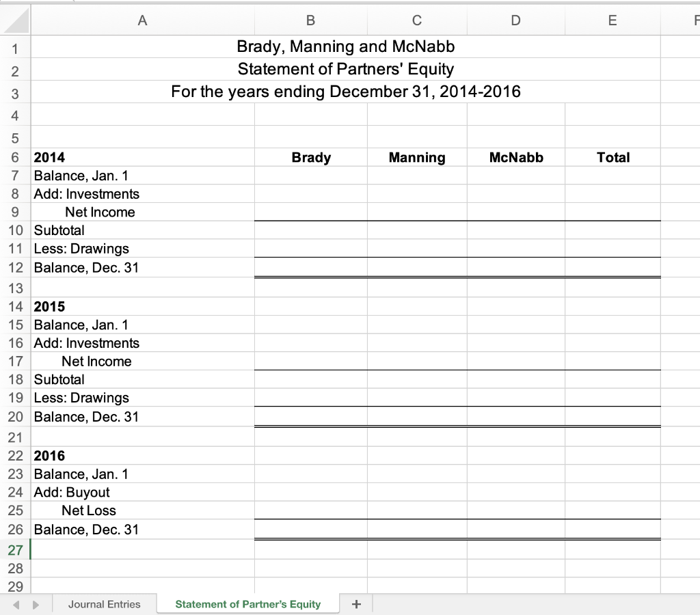Select the Total cell for 2015 Drawings row 19
The height and width of the screenshot is (615, 700).
[612, 397]
